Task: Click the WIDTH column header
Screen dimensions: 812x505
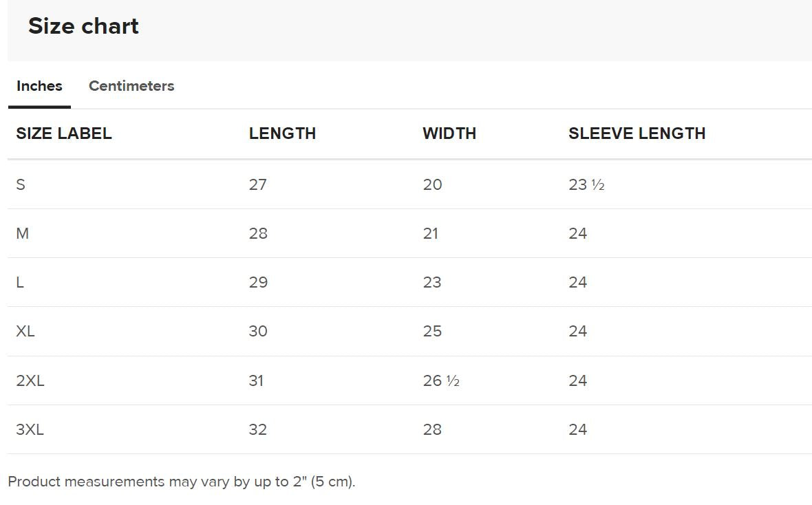Action: pos(449,133)
